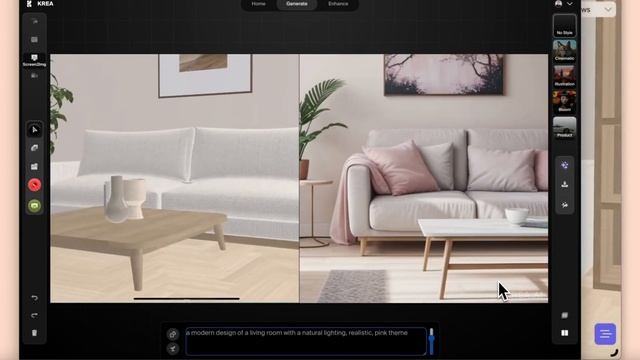The image size is (640, 360).
Task: Click the undo arrow icon
Action: tap(35, 298)
